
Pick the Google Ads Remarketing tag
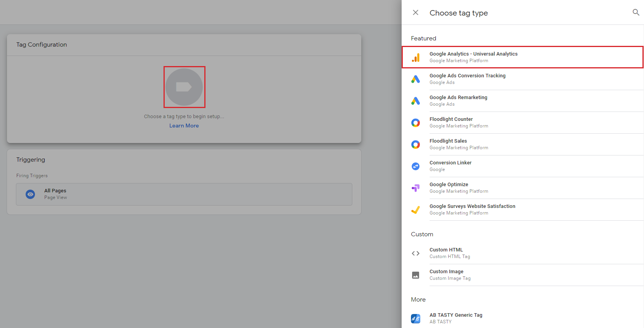(x=522, y=101)
